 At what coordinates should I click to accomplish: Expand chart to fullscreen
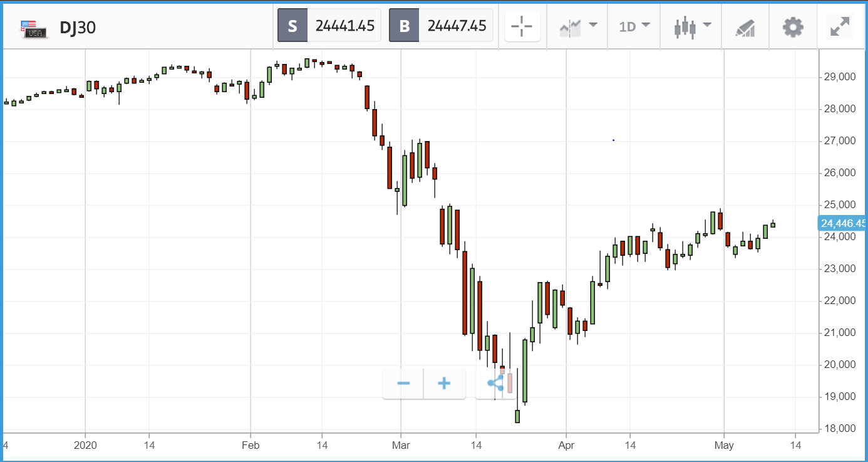tap(839, 27)
